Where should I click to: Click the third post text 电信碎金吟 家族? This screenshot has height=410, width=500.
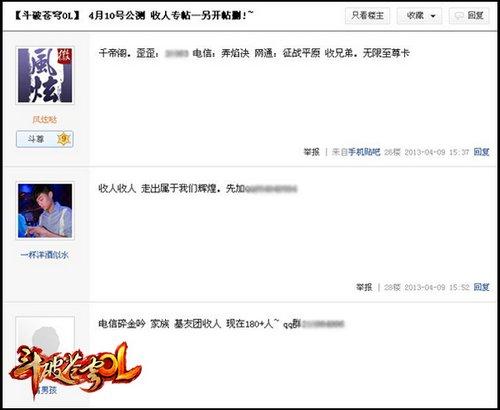coord(221,324)
